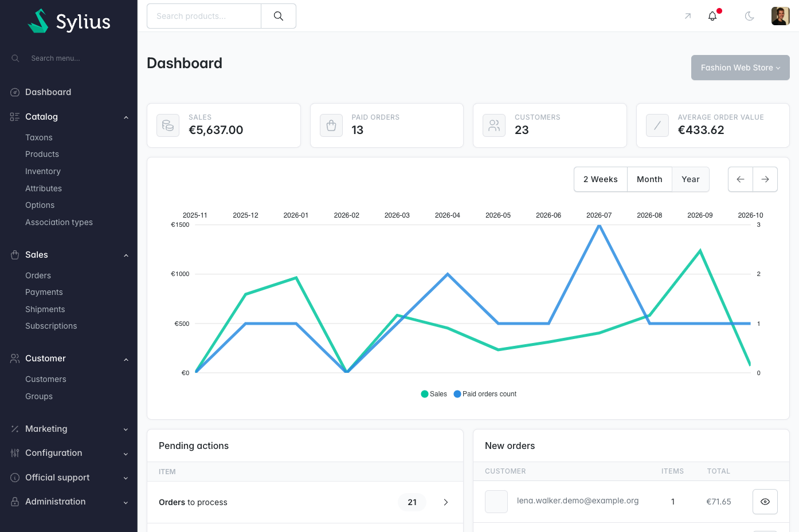Go to next chart period arrow
Viewport: 799px width, 532px height.
(765, 179)
